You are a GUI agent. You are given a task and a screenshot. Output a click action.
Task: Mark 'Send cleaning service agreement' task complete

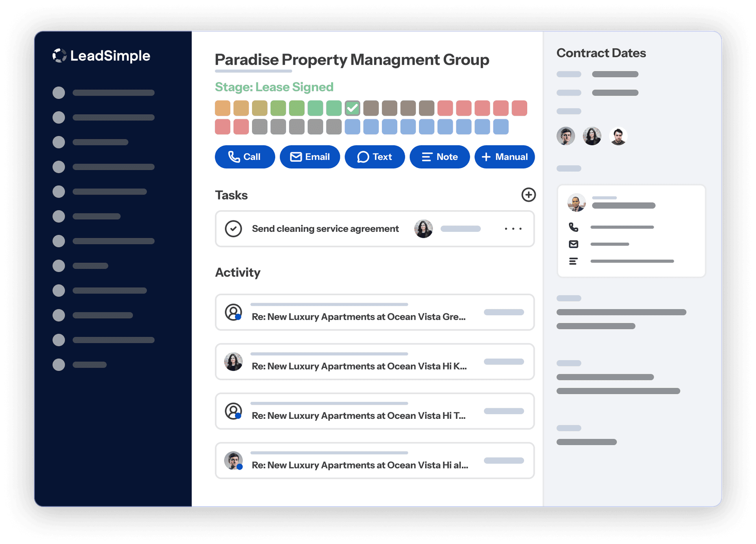pos(234,228)
